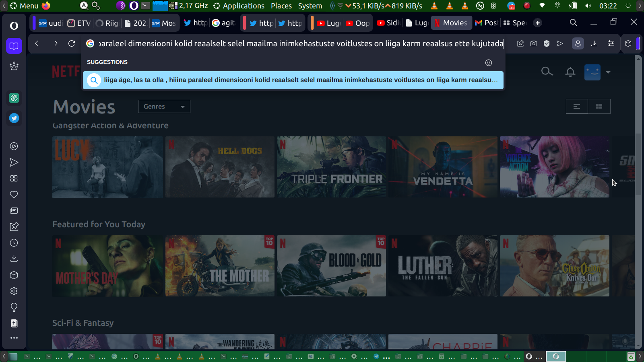Viewport: 644px width, 362px height.
Task: Reload the current Netflix page
Action: click(72, 43)
